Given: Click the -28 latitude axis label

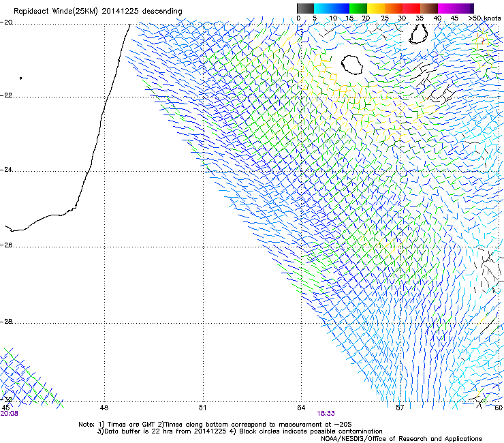Looking at the screenshot, I should pos(6,322).
